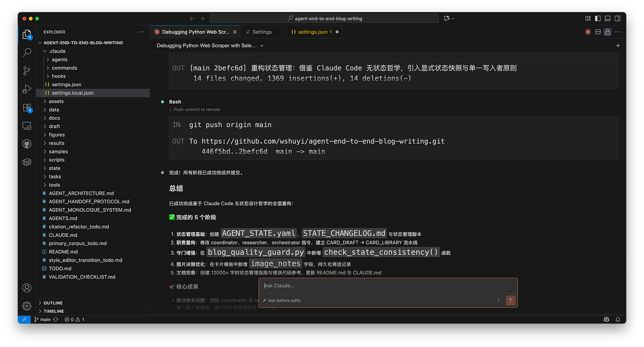The image size is (644, 347).
Task: Toggle the Secondary Side Bar
Action: click(618, 19)
